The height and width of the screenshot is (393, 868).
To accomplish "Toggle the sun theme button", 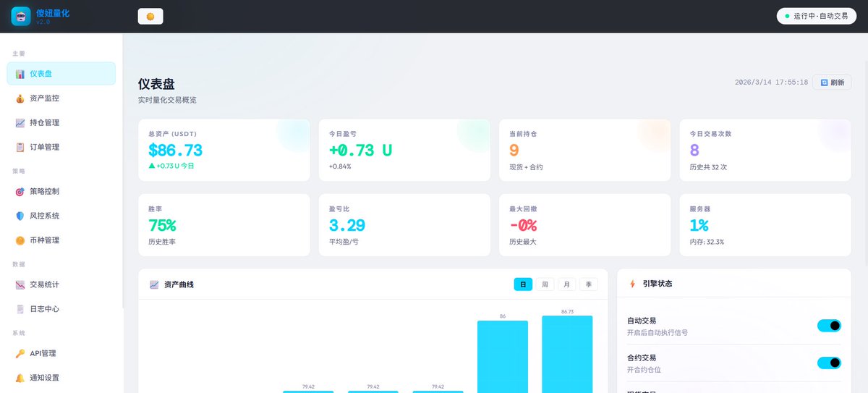I will pos(150,16).
